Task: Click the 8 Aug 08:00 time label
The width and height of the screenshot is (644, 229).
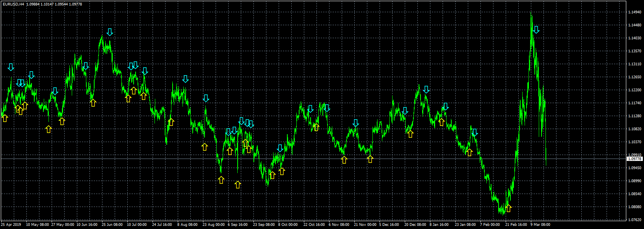Action: click(x=188, y=225)
